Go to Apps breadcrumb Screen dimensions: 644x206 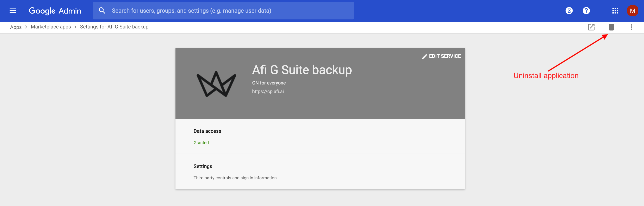pyautogui.click(x=16, y=27)
